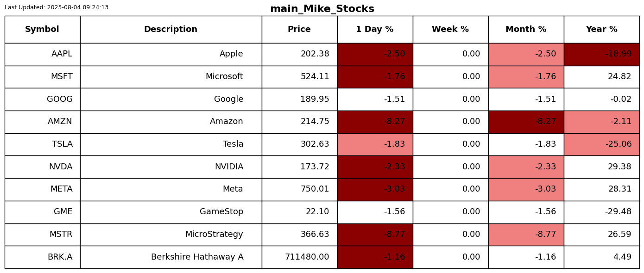The image size is (644, 273).
Task: Click Apple's dark red Year % cell
Action: point(601,54)
